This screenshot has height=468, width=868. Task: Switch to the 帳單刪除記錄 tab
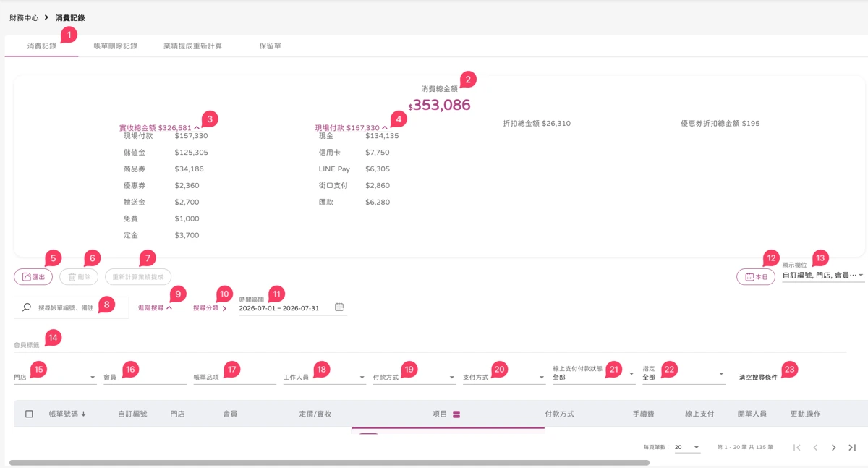(x=116, y=46)
